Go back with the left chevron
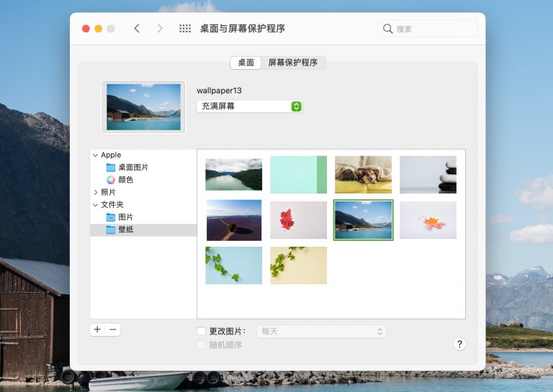Viewport: 553px width, 392px height. (138, 29)
